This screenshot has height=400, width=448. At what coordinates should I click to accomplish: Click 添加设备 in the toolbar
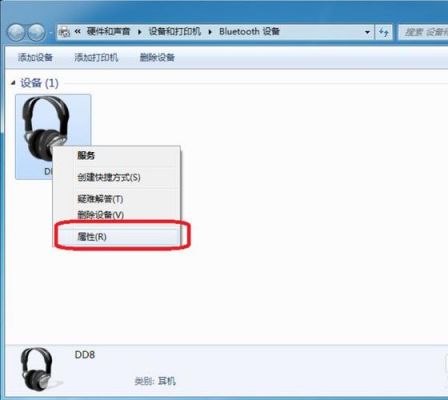pyautogui.click(x=35, y=57)
